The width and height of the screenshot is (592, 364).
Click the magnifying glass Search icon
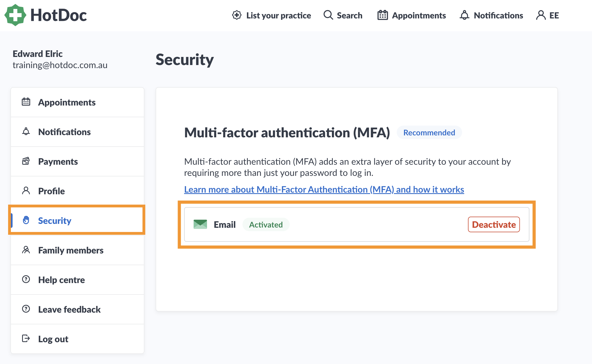[x=328, y=15]
